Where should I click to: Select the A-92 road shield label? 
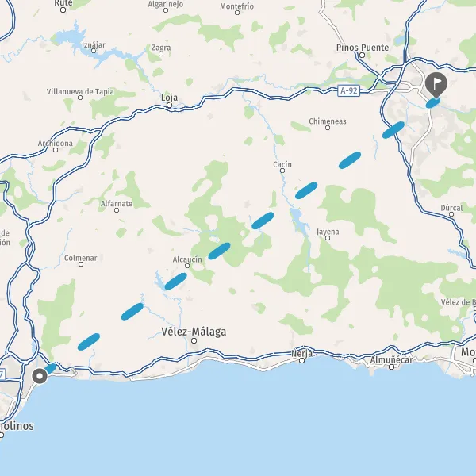pos(349,90)
